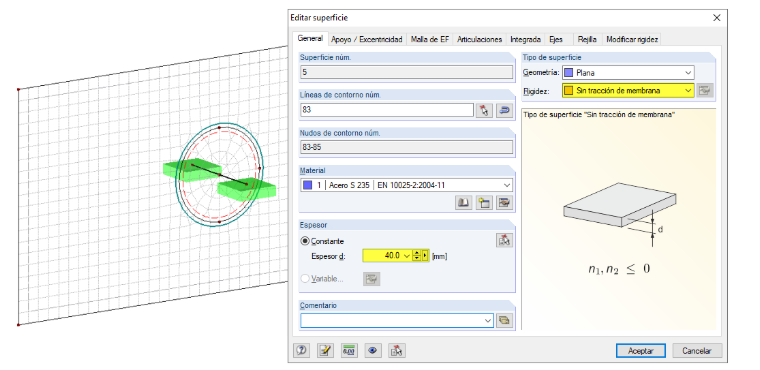Expand the Comentario dropdown list
The image size is (760, 370).
pyautogui.click(x=488, y=321)
